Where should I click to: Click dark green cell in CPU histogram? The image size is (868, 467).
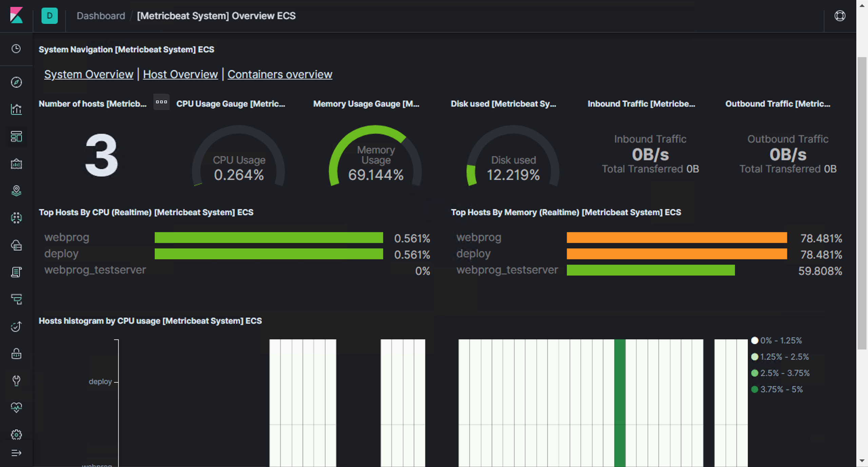(x=619, y=403)
